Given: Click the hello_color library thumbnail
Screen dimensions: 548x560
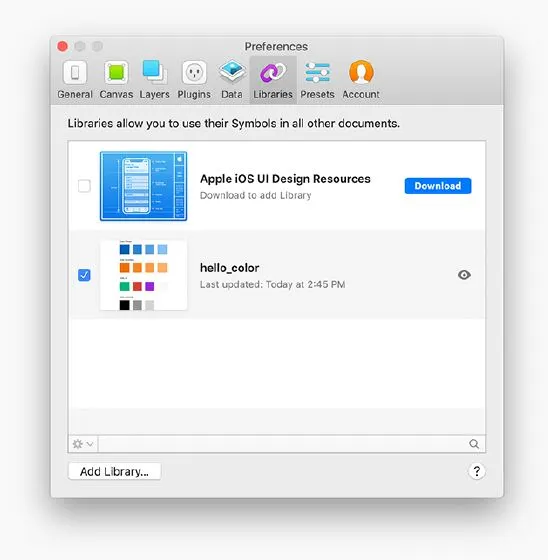Looking at the screenshot, I should (x=143, y=275).
